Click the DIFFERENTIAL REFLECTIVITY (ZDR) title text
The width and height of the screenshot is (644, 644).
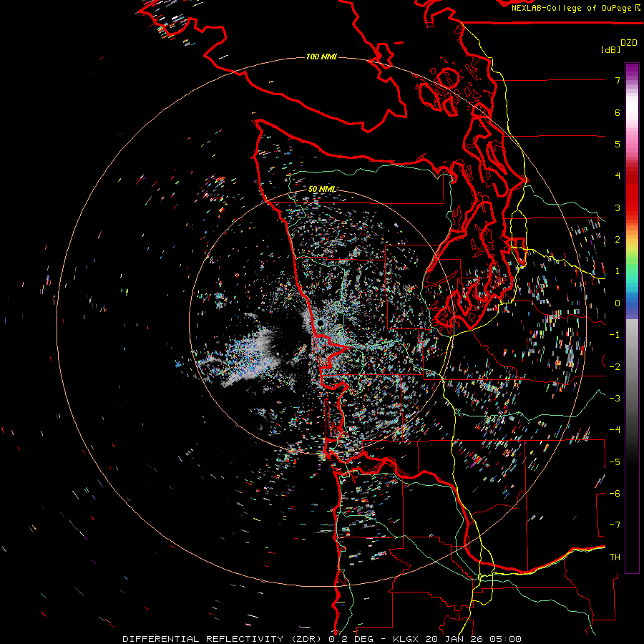click(224, 639)
